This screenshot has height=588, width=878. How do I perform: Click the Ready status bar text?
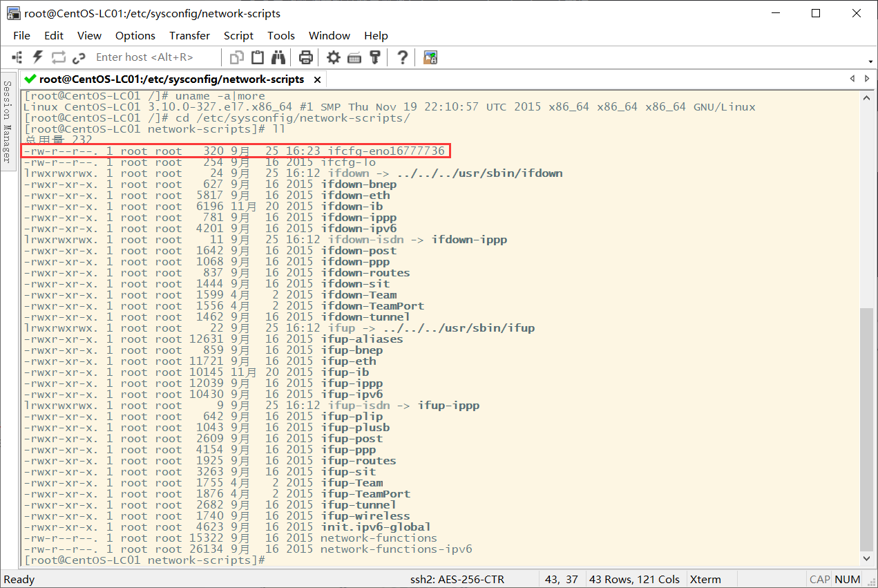pos(19,580)
